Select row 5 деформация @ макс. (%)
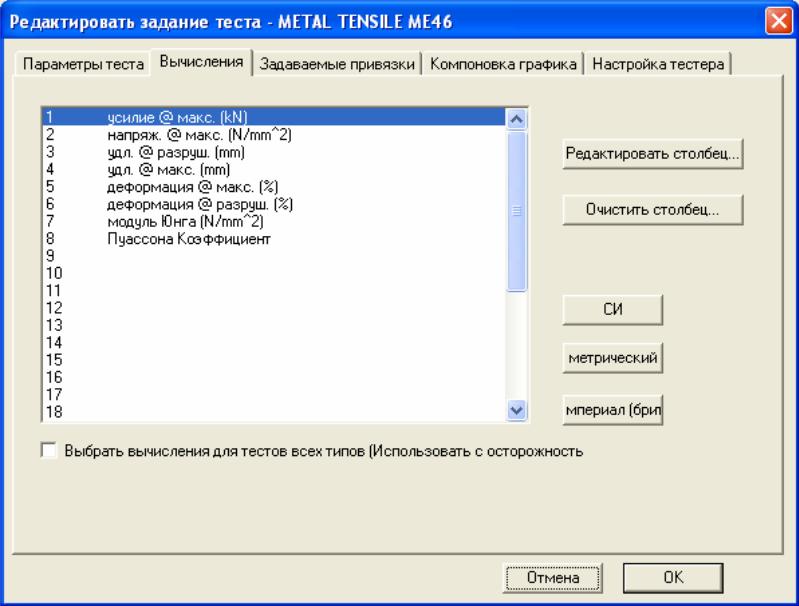This screenshot has height=606, width=799. (274, 187)
